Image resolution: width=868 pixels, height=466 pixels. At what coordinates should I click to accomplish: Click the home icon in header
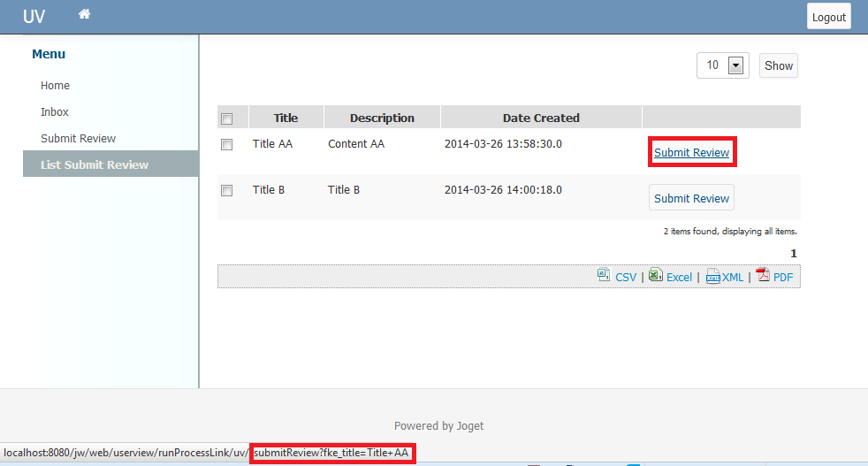(x=84, y=14)
